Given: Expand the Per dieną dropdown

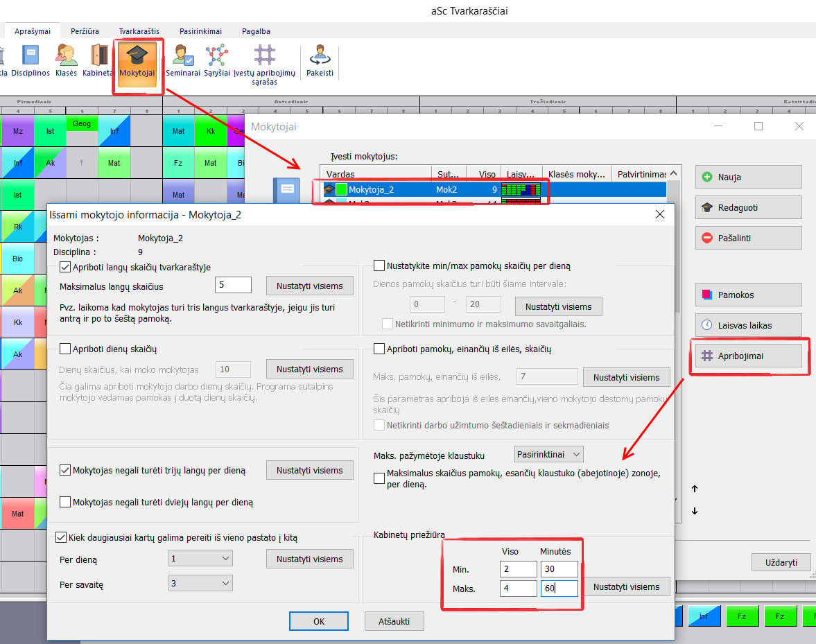Looking at the screenshot, I should point(200,559).
